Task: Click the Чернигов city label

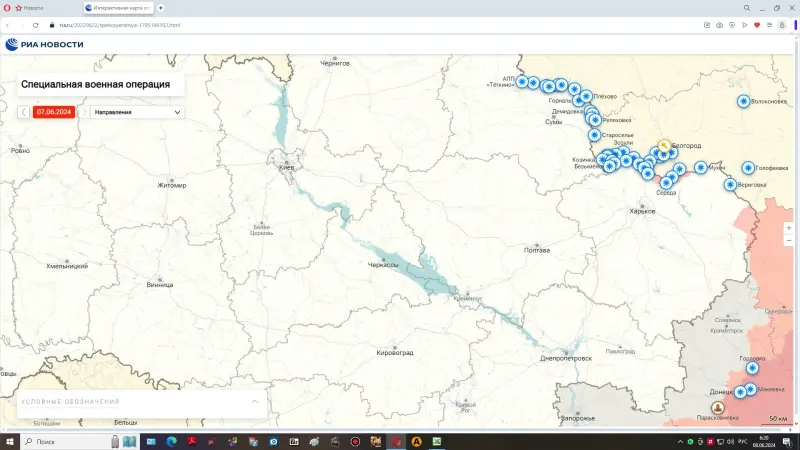Action: (x=335, y=63)
